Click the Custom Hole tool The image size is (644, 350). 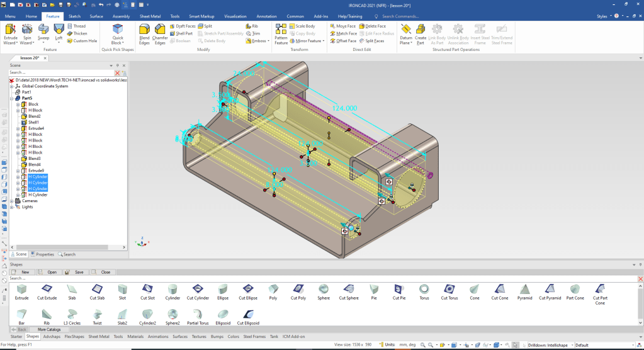[85, 41]
